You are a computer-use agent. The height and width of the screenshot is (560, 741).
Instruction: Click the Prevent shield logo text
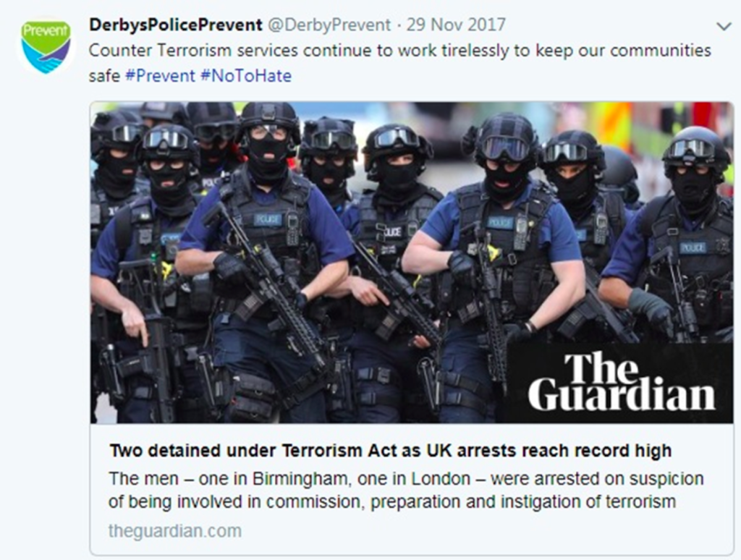coord(46,30)
